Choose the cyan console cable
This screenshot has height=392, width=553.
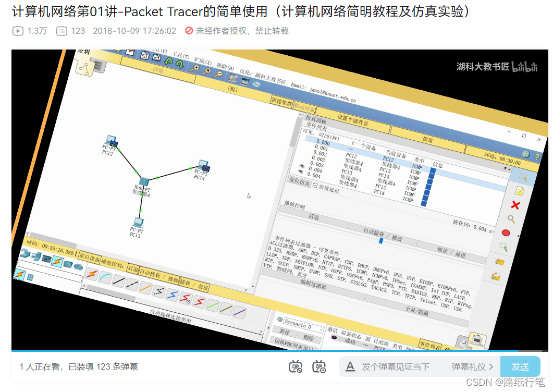[105, 277]
